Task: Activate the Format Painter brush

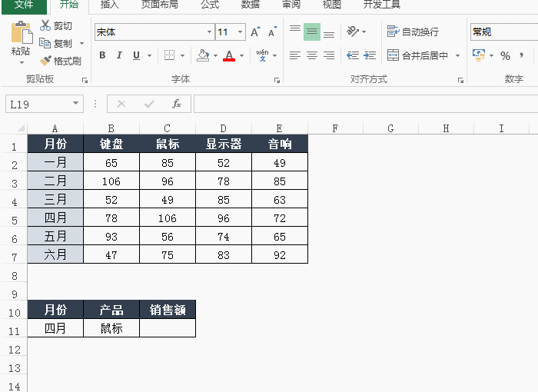Action: click(x=45, y=61)
